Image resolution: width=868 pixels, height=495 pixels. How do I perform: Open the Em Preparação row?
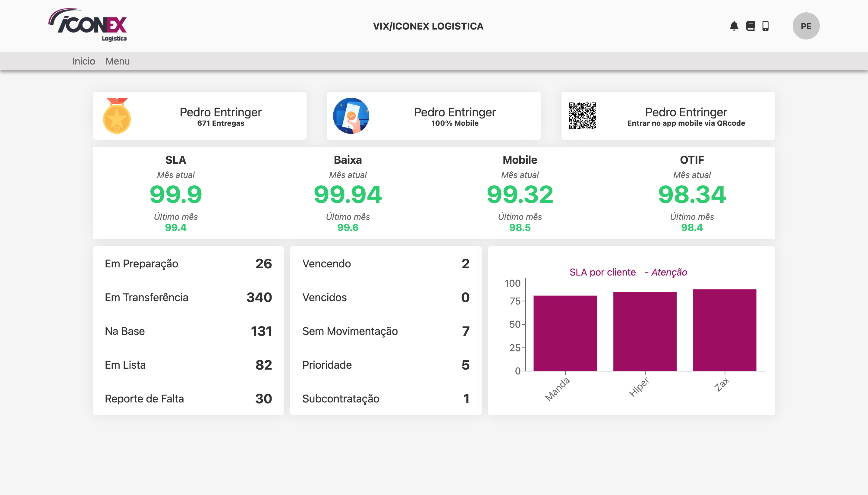pyautogui.click(x=188, y=263)
